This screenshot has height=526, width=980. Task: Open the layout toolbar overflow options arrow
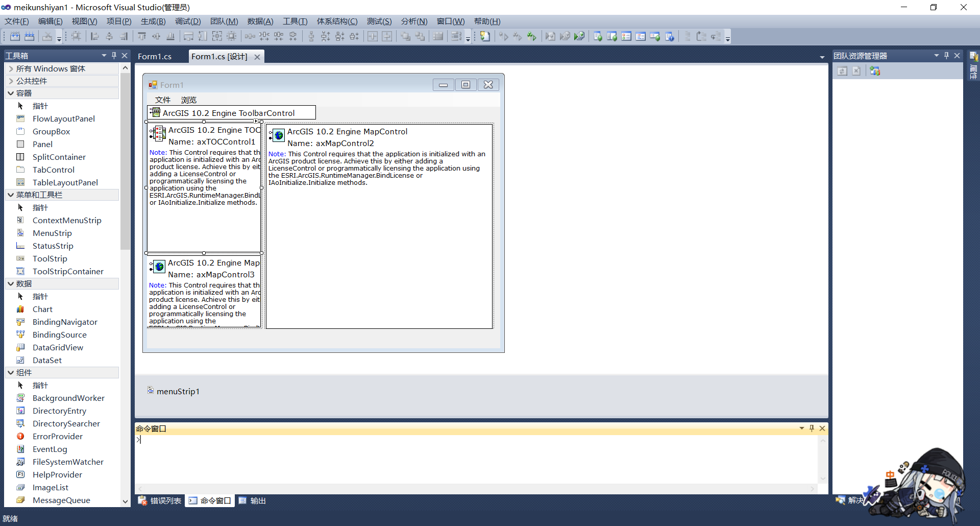click(468, 38)
